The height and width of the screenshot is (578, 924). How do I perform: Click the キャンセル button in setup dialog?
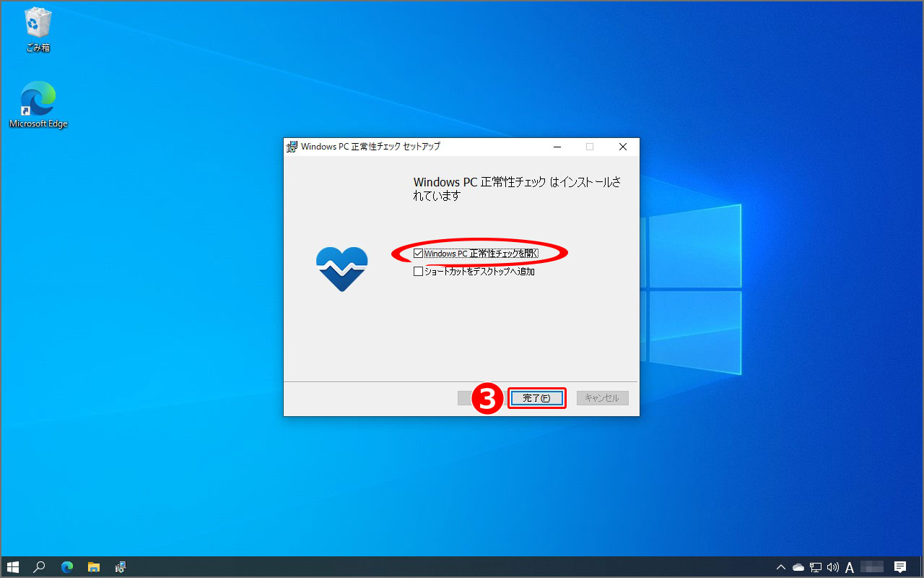pyautogui.click(x=602, y=398)
